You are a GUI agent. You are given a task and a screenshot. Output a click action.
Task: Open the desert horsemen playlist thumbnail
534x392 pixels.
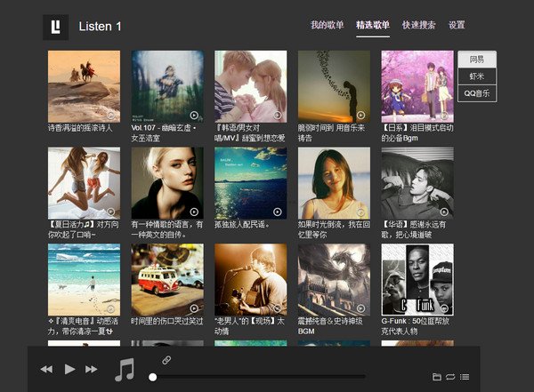(x=85, y=86)
